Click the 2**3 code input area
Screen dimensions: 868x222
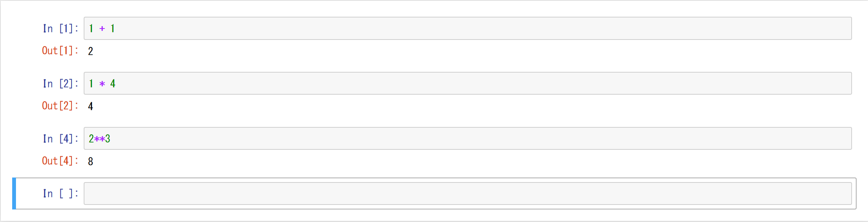coord(467,139)
